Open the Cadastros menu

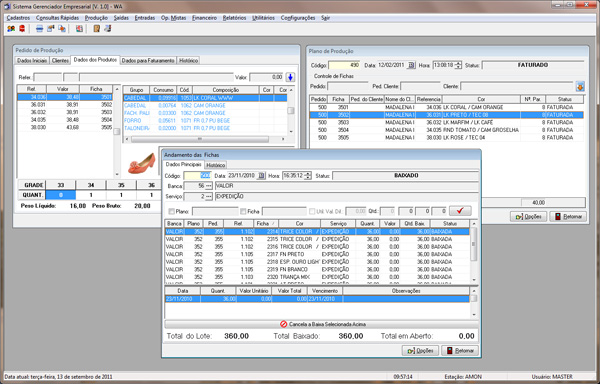click(x=18, y=18)
